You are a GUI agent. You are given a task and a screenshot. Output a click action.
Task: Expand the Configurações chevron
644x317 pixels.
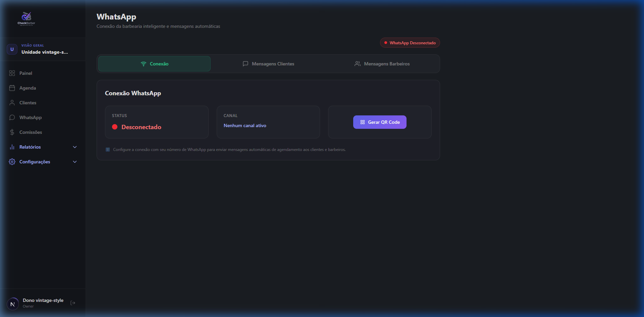[75, 162]
